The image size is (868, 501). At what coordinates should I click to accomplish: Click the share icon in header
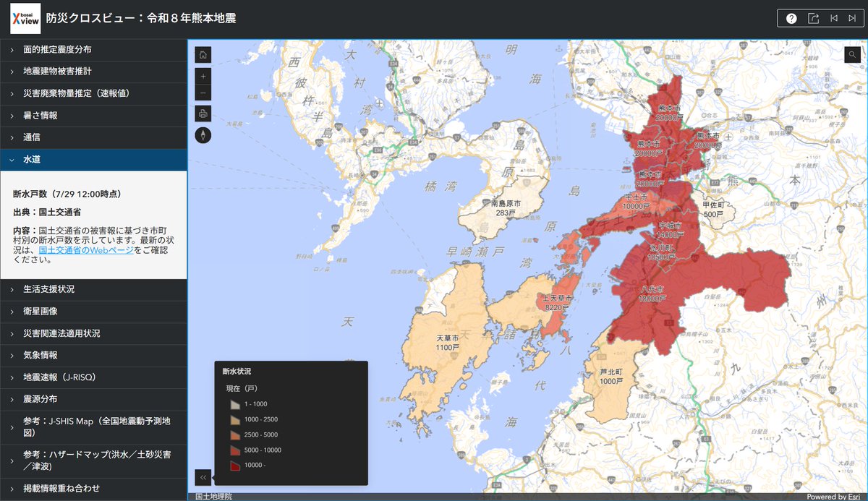pyautogui.click(x=813, y=19)
